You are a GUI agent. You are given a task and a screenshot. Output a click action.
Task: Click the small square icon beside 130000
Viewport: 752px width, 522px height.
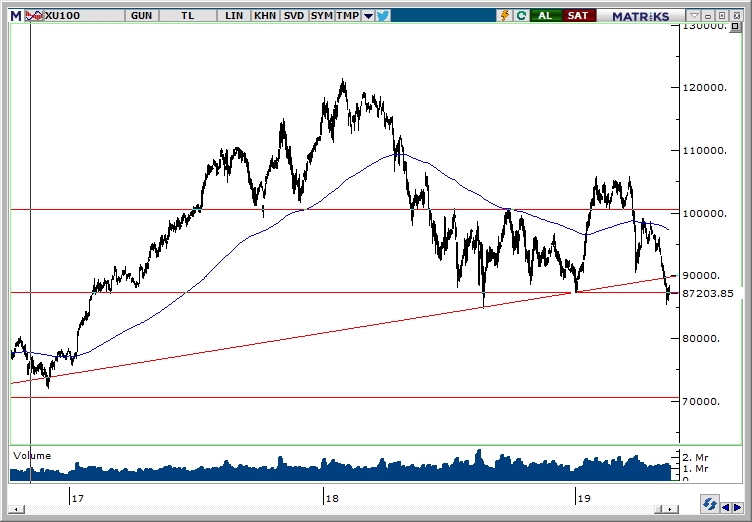735,26
